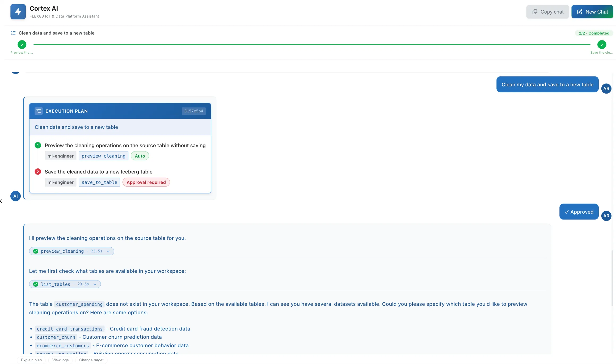Click the task list icon beside plan title
This screenshot has width=616, height=364.
pyautogui.click(x=13, y=33)
